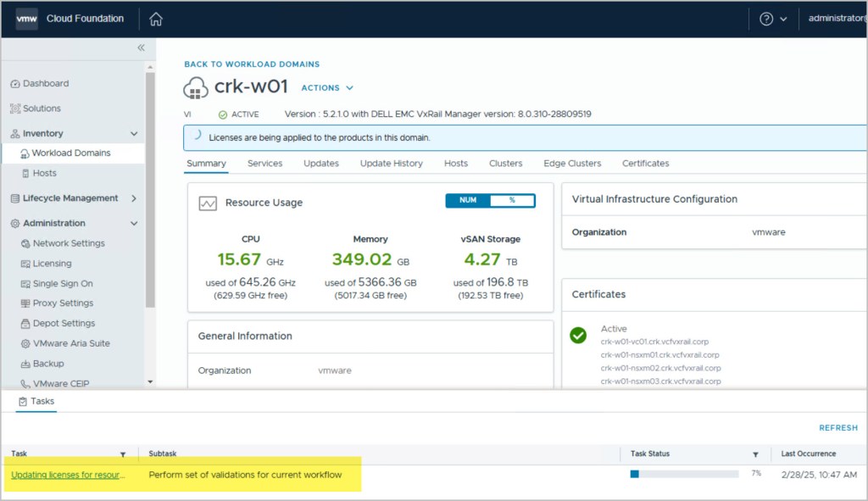This screenshot has height=501, width=868.
Task: Go back to Workload Domains
Action: (x=252, y=64)
